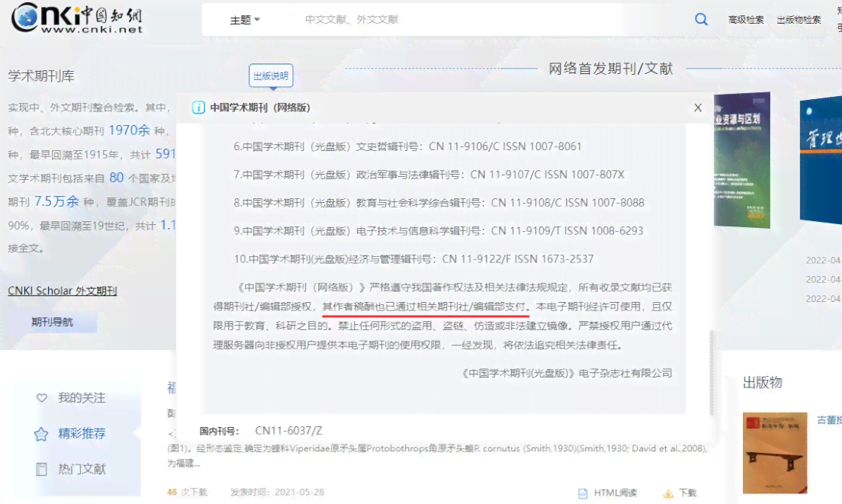The image size is (842, 504).
Task: Click the line 8 教育与社会科学综合辑刊号 entry
Action: click(439, 203)
